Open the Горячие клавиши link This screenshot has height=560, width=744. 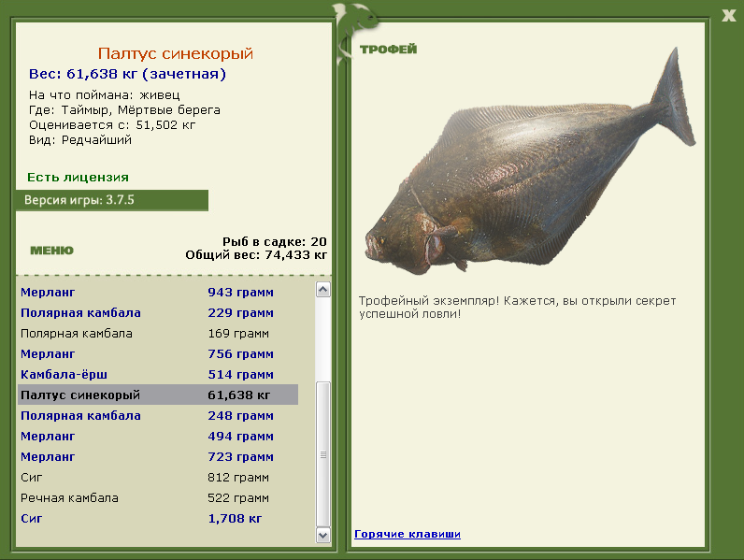(x=408, y=534)
